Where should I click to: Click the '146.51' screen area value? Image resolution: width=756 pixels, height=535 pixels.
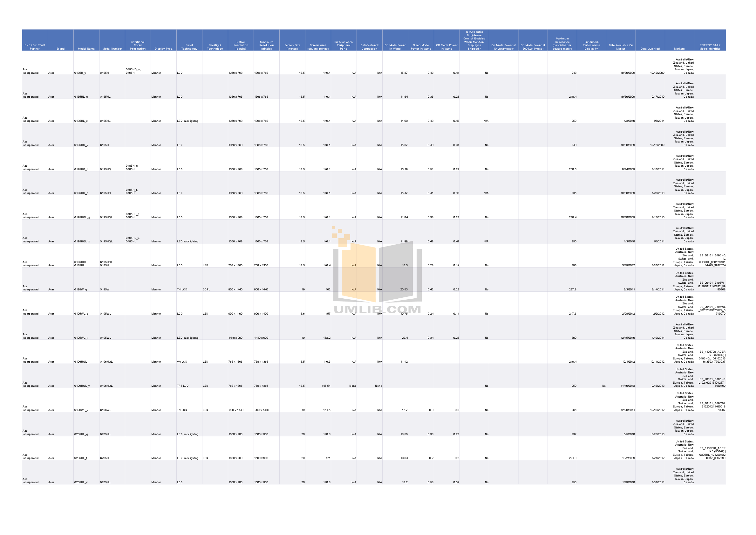pyautogui.click(x=326, y=386)
